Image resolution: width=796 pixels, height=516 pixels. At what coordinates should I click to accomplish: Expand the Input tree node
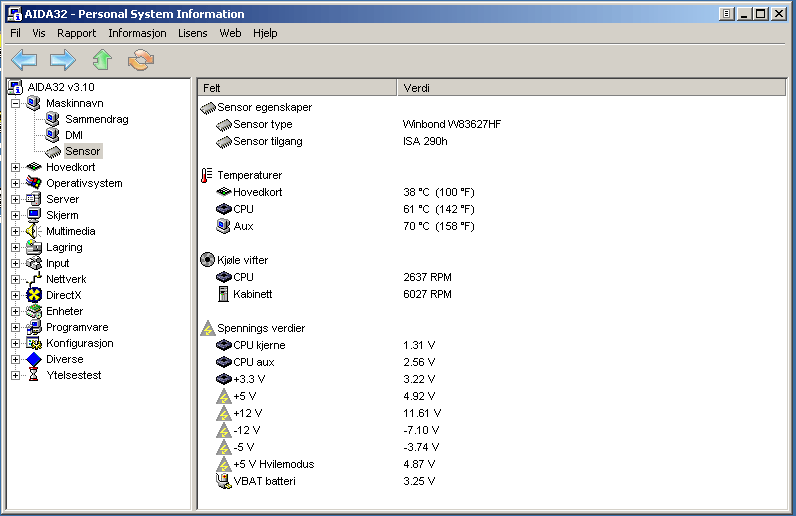[15, 264]
